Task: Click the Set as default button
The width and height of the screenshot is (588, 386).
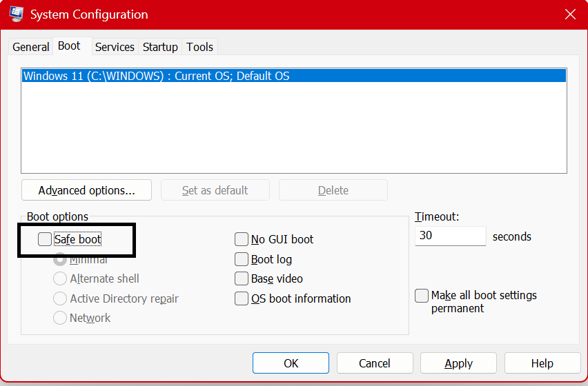Action: (x=215, y=190)
